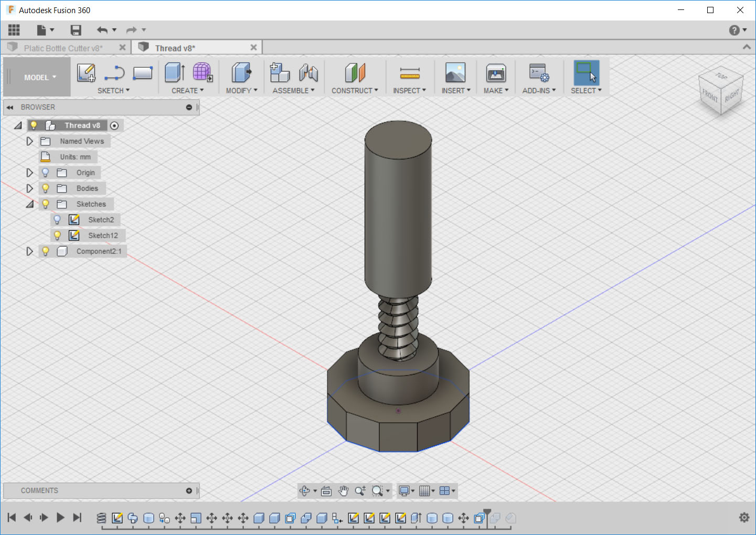Image resolution: width=756 pixels, height=535 pixels.
Task: Toggle visibility lightbulb for Component2:1
Action: pos(46,251)
